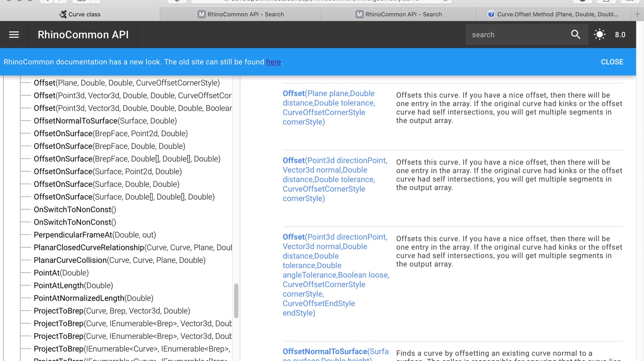This screenshot has width=644, height=361.
Task: Open the hamburger navigation menu
Action: pyautogui.click(x=14, y=35)
